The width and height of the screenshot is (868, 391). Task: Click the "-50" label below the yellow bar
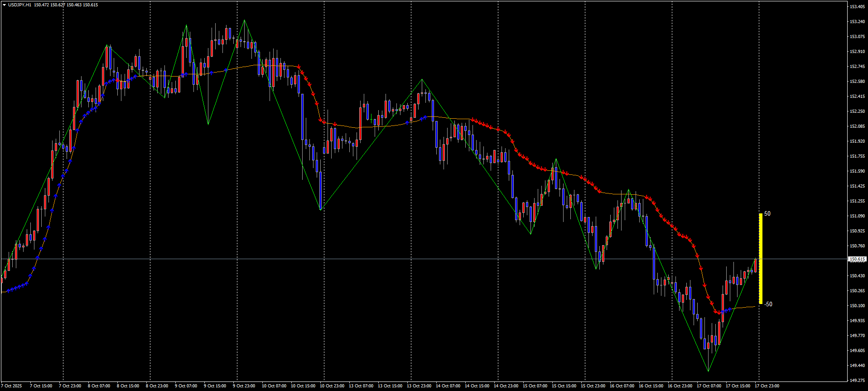click(768, 304)
